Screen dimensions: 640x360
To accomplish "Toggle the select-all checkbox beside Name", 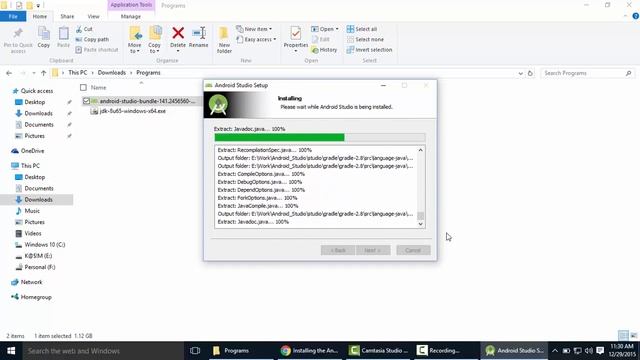I will click(83, 88).
